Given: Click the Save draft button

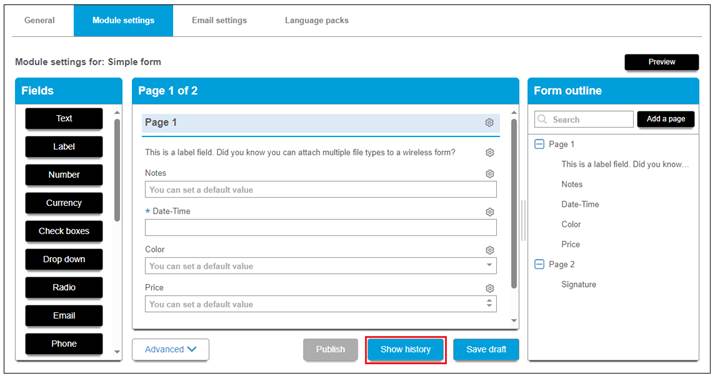Looking at the screenshot, I should click(486, 350).
